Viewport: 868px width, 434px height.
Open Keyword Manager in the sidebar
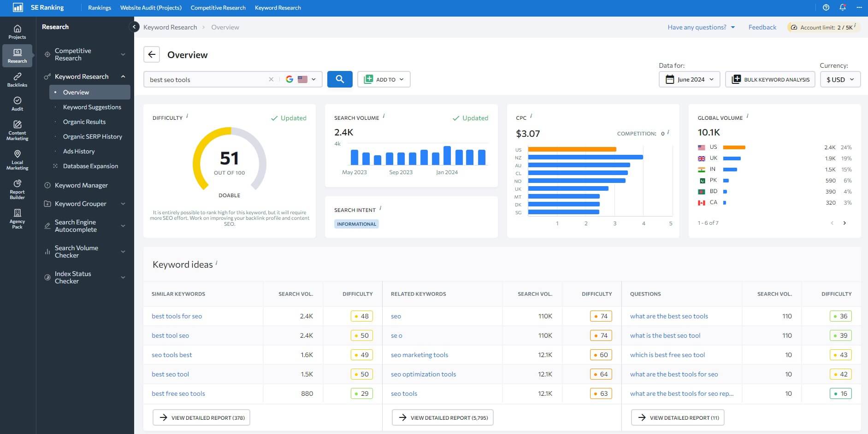81,185
